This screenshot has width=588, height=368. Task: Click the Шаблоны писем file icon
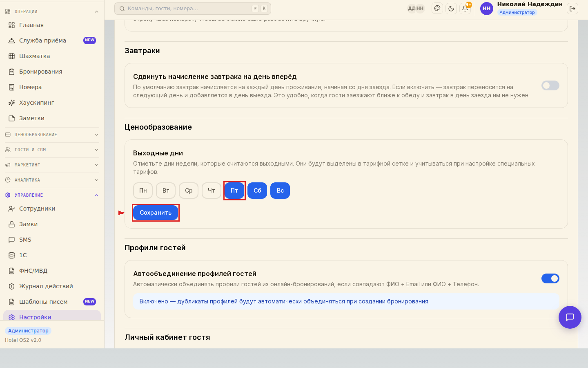[x=11, y=302]
